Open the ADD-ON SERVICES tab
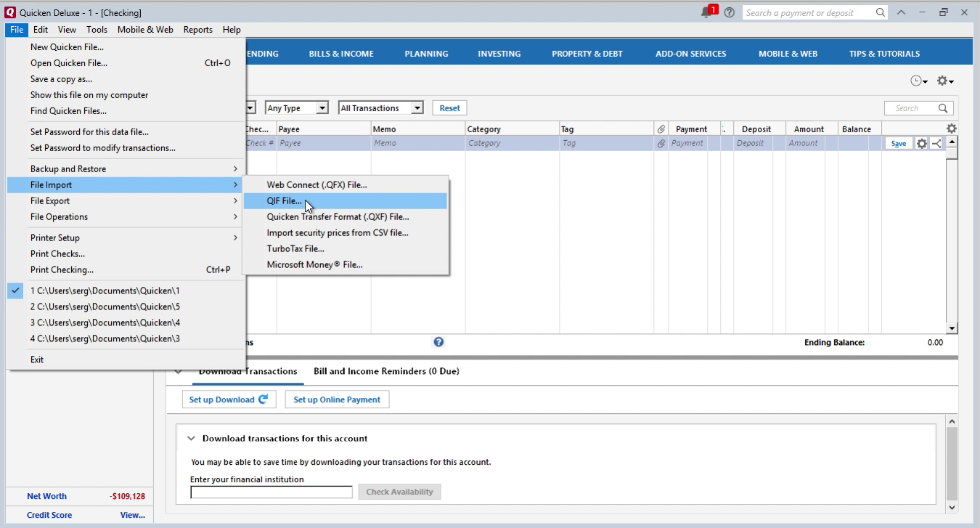Viewport: 980px width, 528px height. [691, 54]
